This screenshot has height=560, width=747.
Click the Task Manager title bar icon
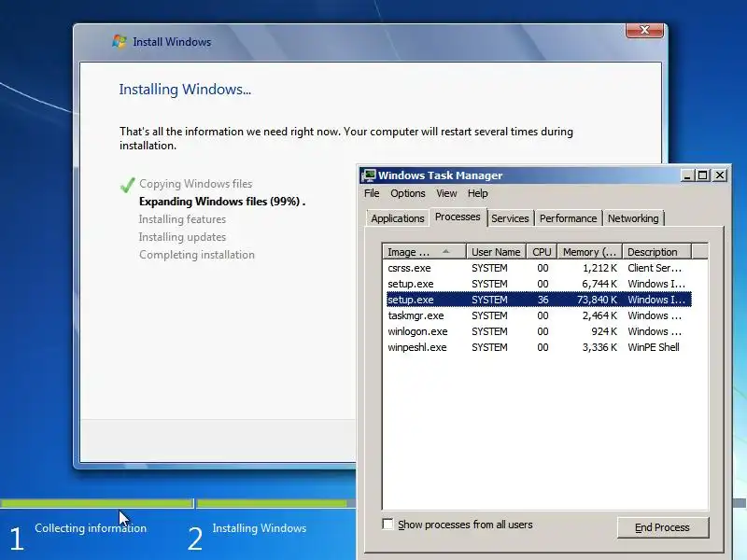[368, 175]
